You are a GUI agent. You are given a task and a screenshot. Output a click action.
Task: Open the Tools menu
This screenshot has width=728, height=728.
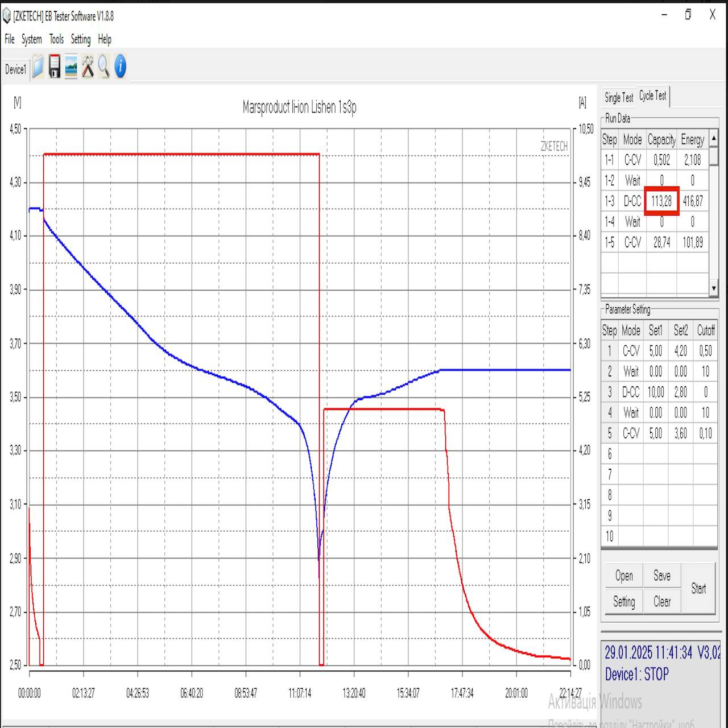pos(56,39)
